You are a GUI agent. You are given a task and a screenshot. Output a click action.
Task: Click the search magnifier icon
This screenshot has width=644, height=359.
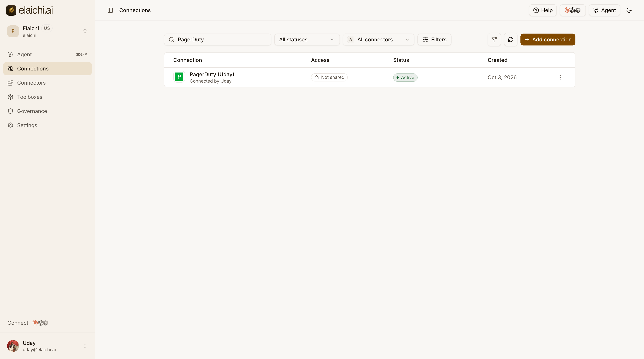point(171,40)
